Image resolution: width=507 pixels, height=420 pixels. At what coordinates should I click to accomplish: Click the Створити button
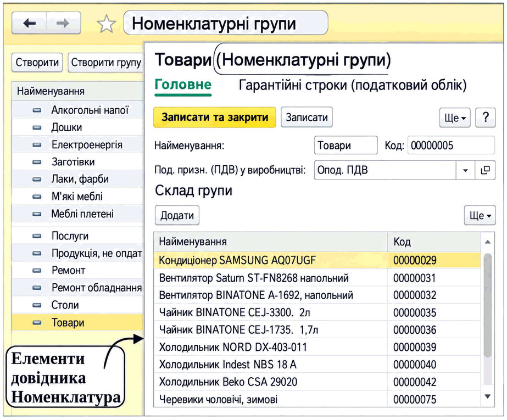pos(37,63)
